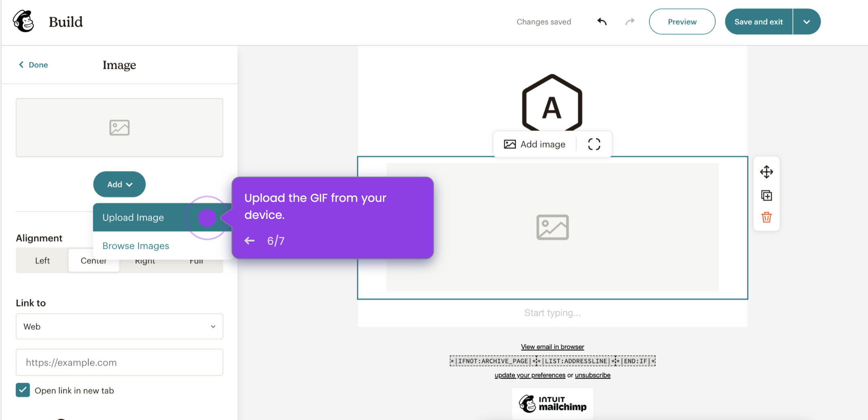The image size is (868, 420).
Task: Choose Browse Images from the menu
Action: pyautogui.click(x=135, y=245)
